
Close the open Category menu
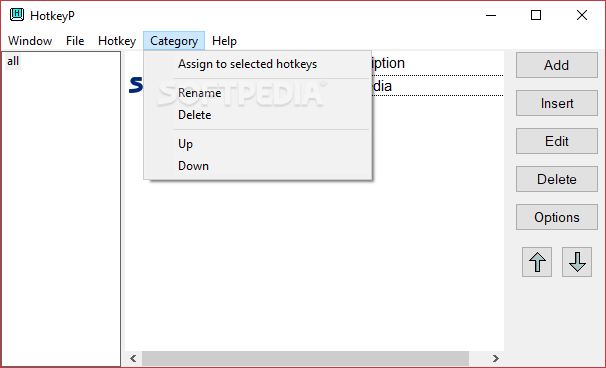click(x=174, y=41)
